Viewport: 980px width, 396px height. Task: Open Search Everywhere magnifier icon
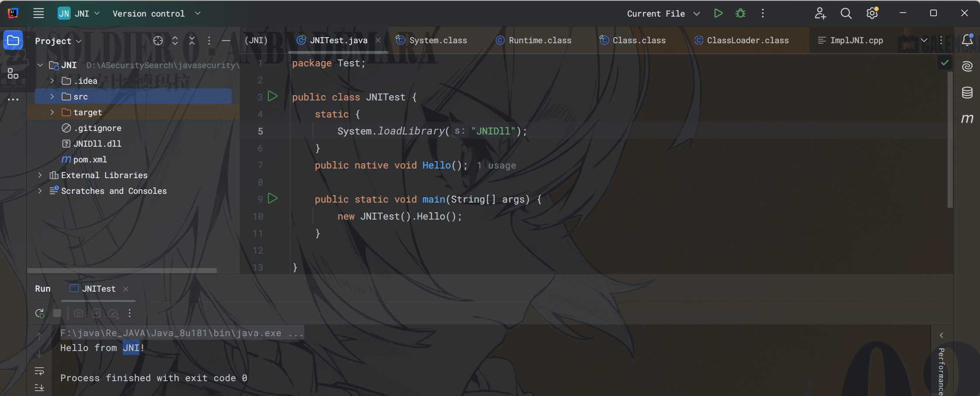coord(846,13)
